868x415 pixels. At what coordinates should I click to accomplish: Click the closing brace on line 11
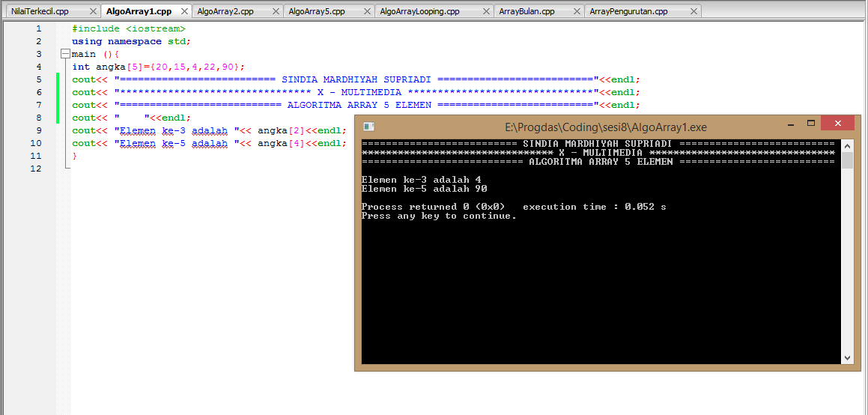click(x=75, y=156)
